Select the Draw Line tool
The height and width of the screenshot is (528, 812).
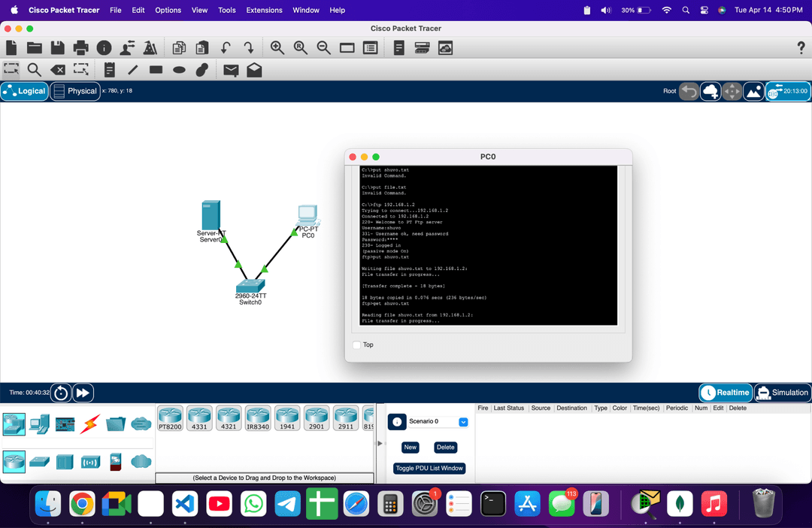point(133,70)
